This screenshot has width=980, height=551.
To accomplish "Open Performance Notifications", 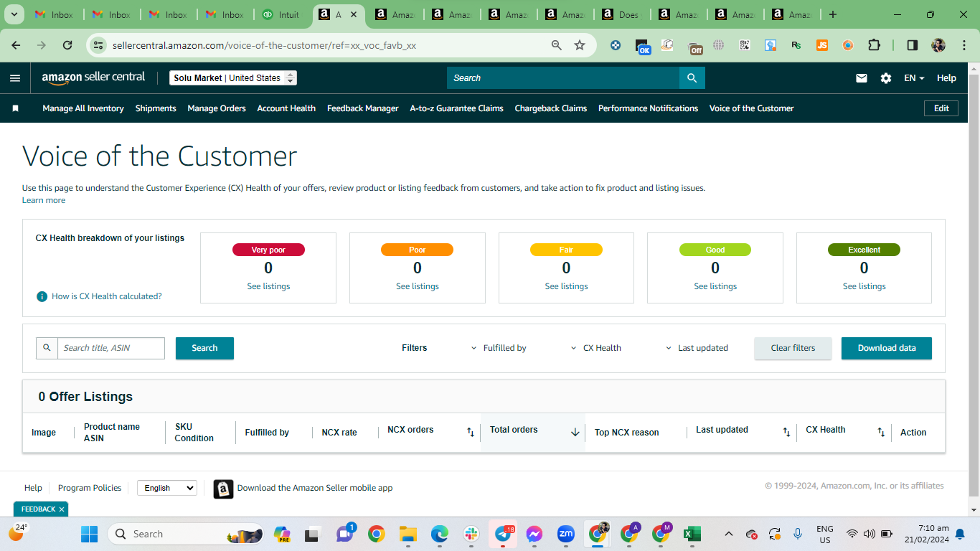I will [649, 108].
